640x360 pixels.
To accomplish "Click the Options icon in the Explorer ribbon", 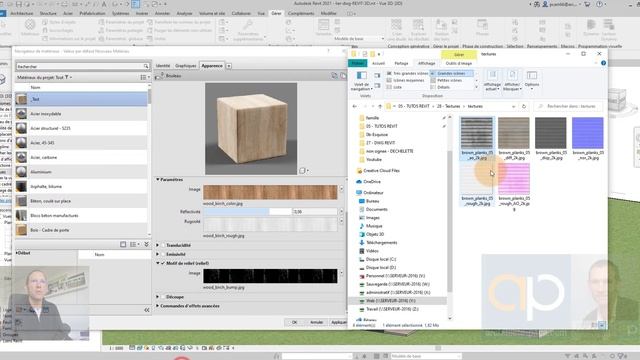I will click(x=532, y=76).
